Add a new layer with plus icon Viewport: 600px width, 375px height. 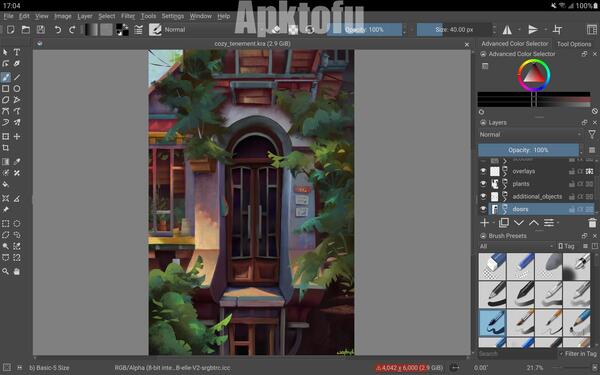[x=484, y=223]
